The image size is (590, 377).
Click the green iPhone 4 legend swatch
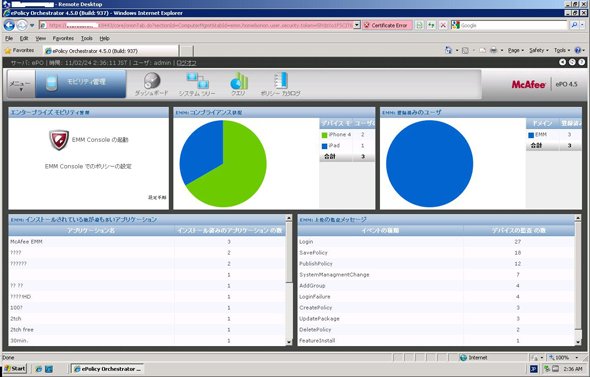pyautogui.click(x=324, y=135)
